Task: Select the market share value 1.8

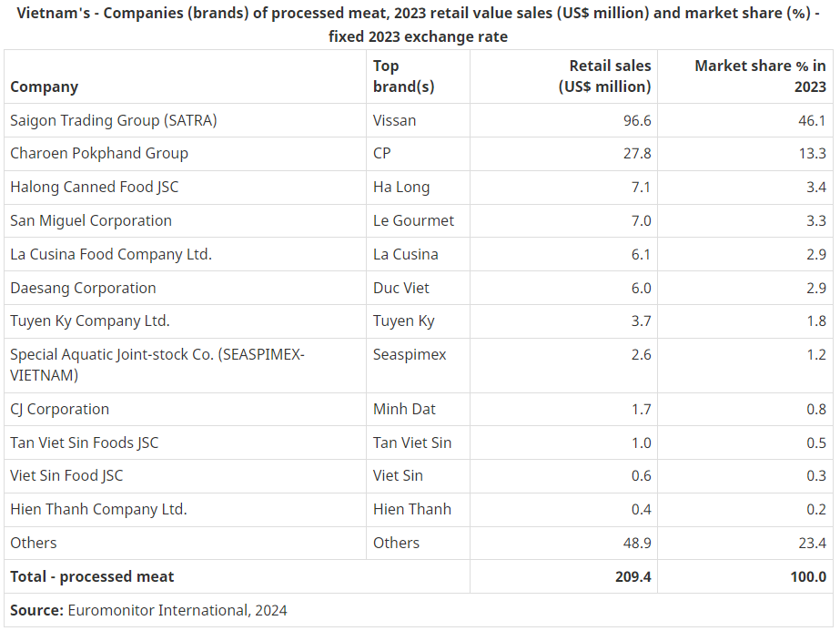Action: coord(816,321)
